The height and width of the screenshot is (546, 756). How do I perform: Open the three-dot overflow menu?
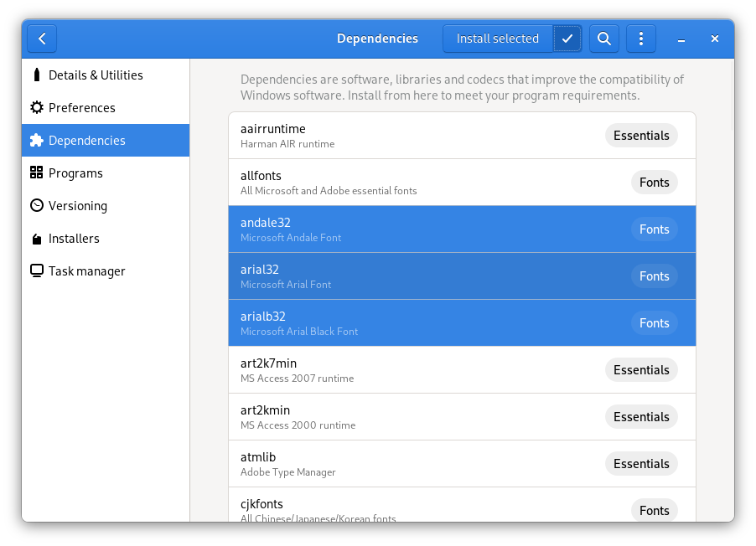[640, 38]
